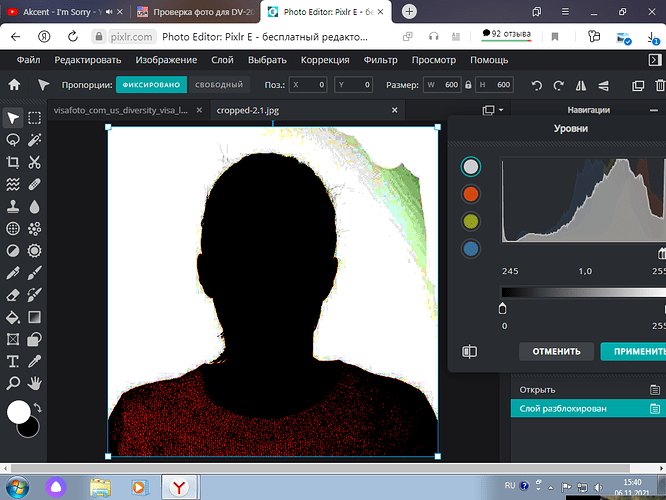Select the Crop tool
This screenshot has height=500, width=666.
(13, 162)
